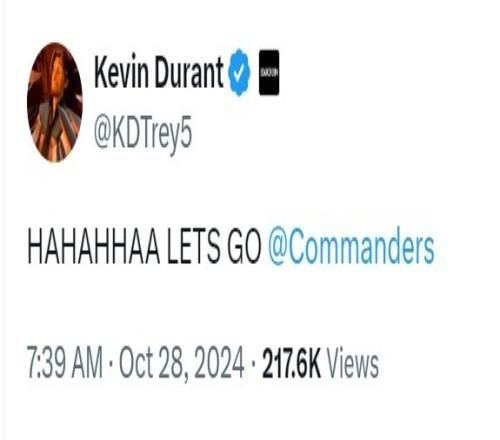Click the @ symbol in @KDTrey5

[x=103, y=133]
